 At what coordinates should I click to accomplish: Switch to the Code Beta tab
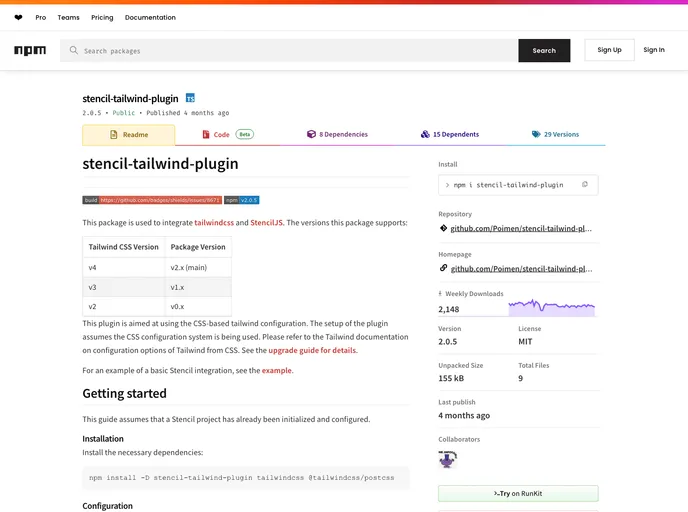coord(228,134)
